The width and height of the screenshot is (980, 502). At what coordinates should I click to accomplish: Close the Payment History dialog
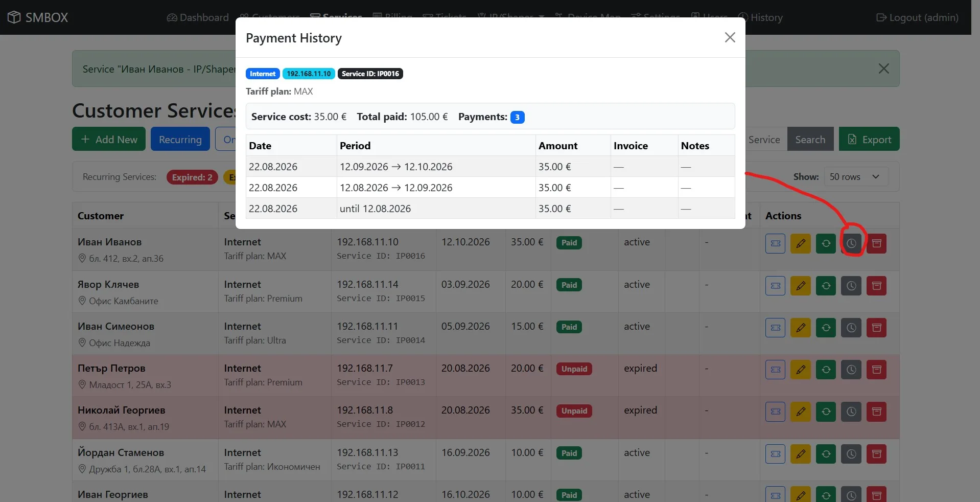click(x=730, y=37)
